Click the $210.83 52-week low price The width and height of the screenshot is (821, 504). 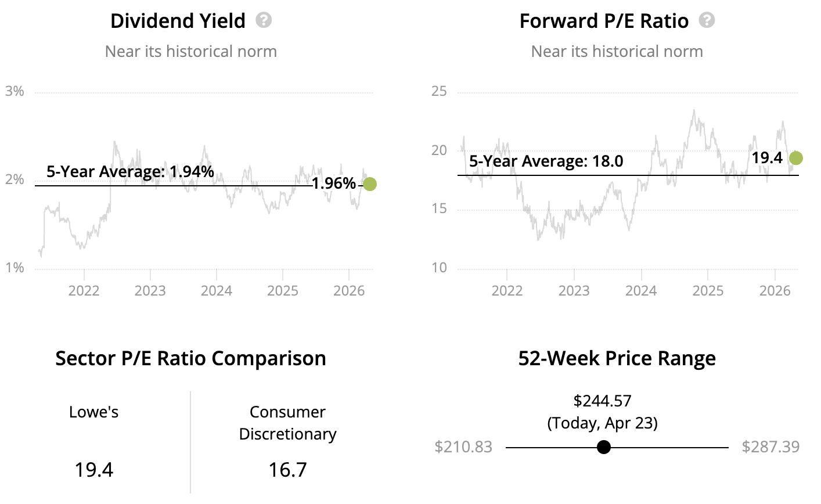[463, 447]
